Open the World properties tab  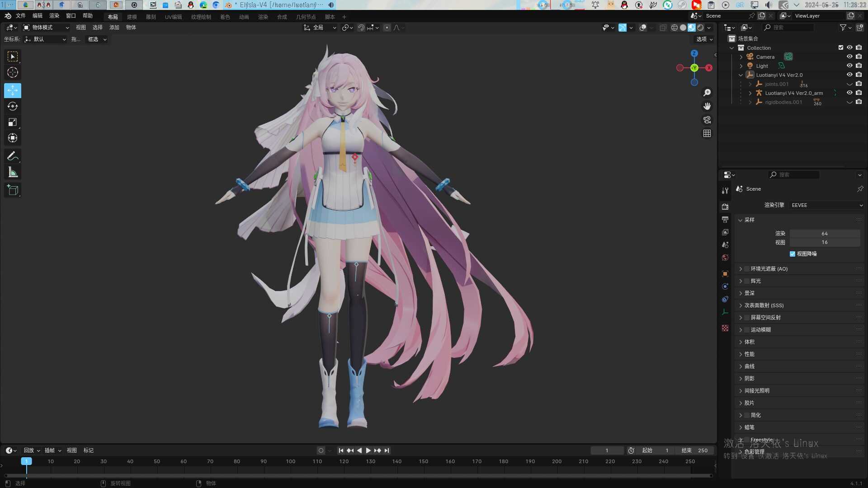pos(725,257)
